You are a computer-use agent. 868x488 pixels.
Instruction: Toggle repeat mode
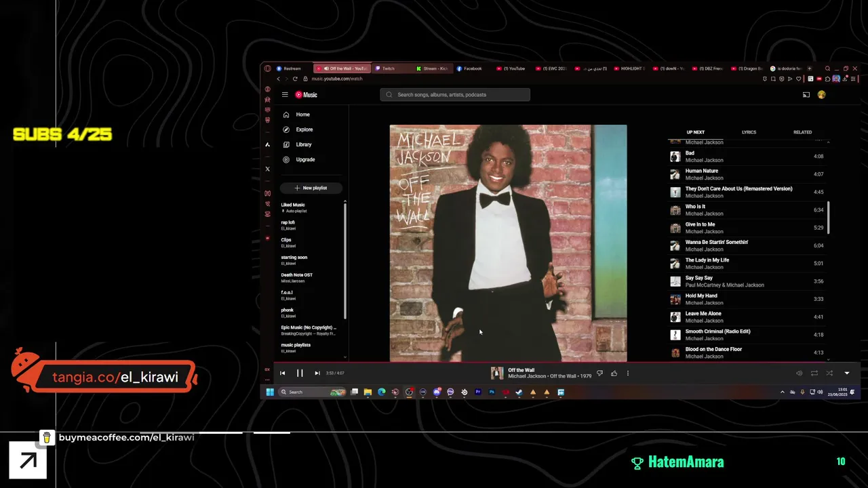tap(814, 373)
